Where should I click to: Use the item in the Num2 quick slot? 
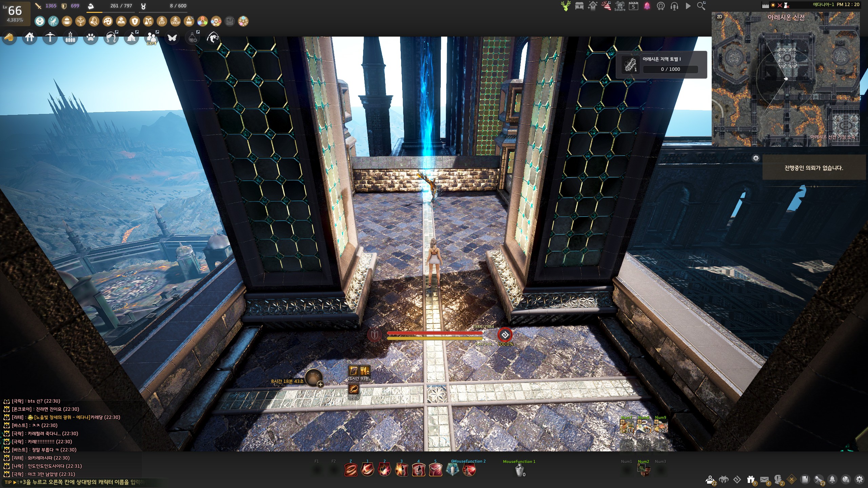coord(644,470)
